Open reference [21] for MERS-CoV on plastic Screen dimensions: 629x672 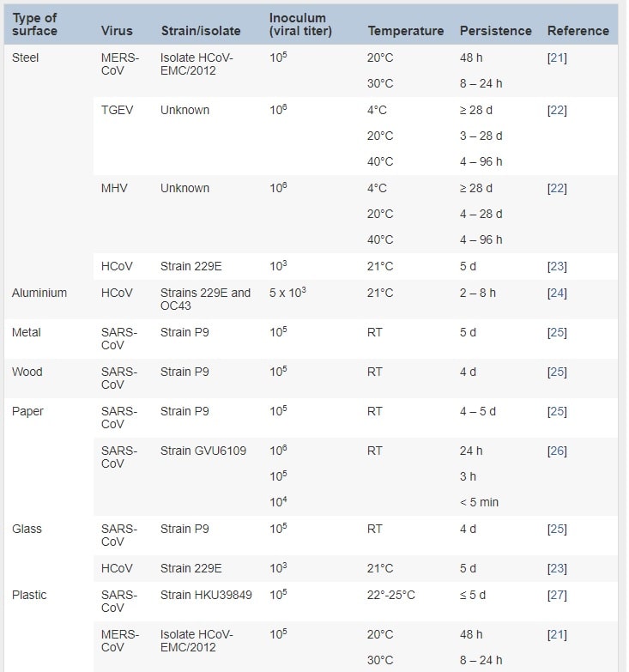[557, 635]
